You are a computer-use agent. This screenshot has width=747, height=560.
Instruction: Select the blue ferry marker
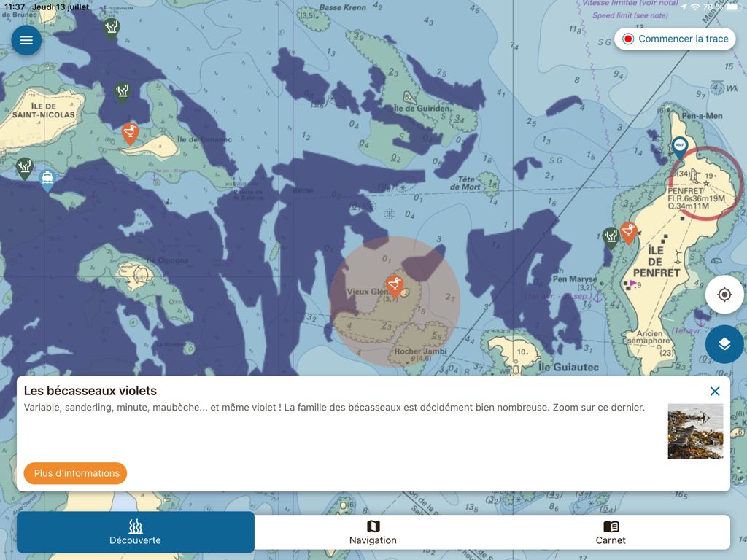point(47,179)
